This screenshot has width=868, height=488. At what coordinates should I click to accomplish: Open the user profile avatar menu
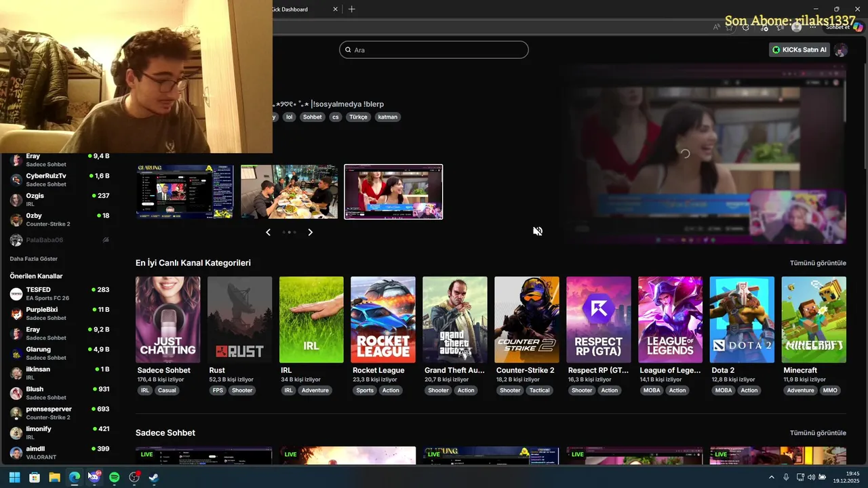point(841,50)
